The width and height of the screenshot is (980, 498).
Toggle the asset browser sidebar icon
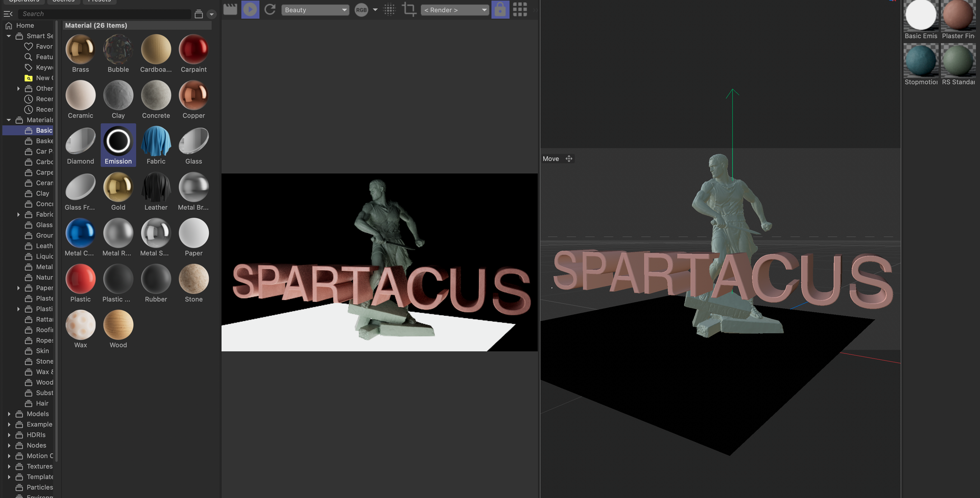tap(8, 14)
